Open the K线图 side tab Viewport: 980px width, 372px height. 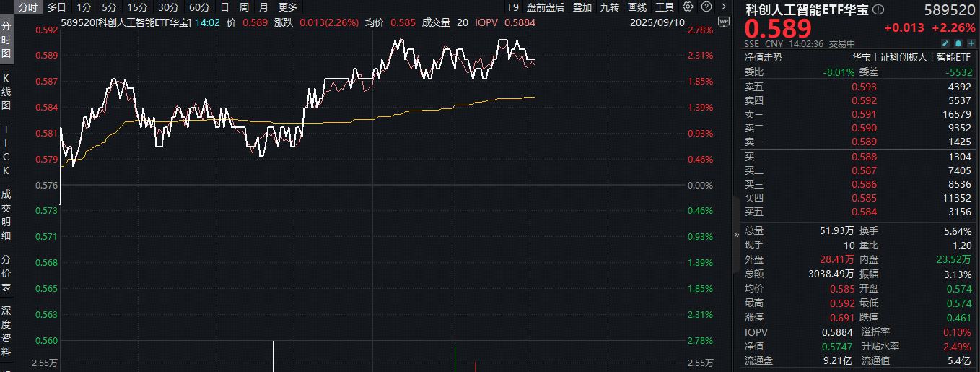click(x=6, y=91)
